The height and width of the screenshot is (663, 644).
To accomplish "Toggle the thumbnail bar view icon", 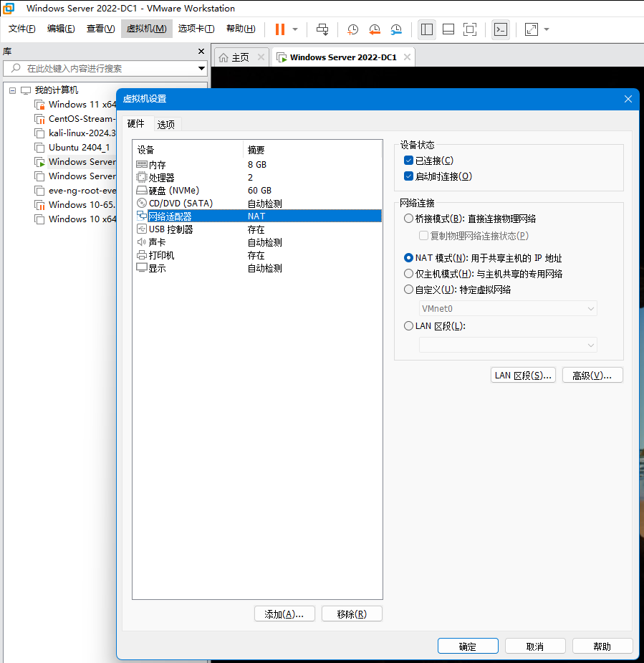I will tap(448, 29).
